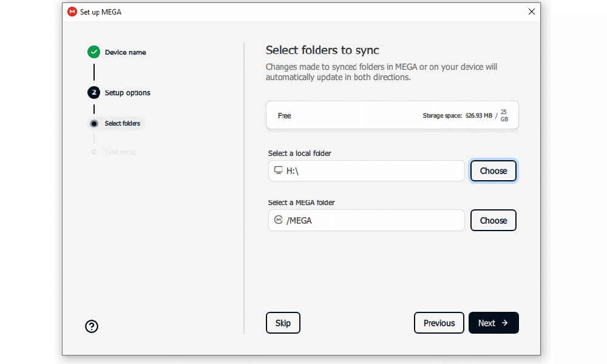Go to the Setup options step

click(127, 93)
